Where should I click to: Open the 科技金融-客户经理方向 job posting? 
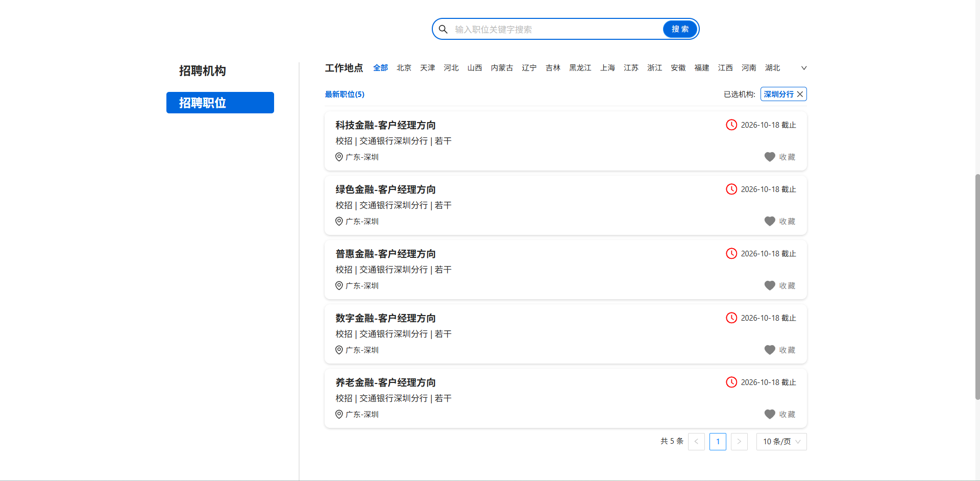[x=385, y=125]
